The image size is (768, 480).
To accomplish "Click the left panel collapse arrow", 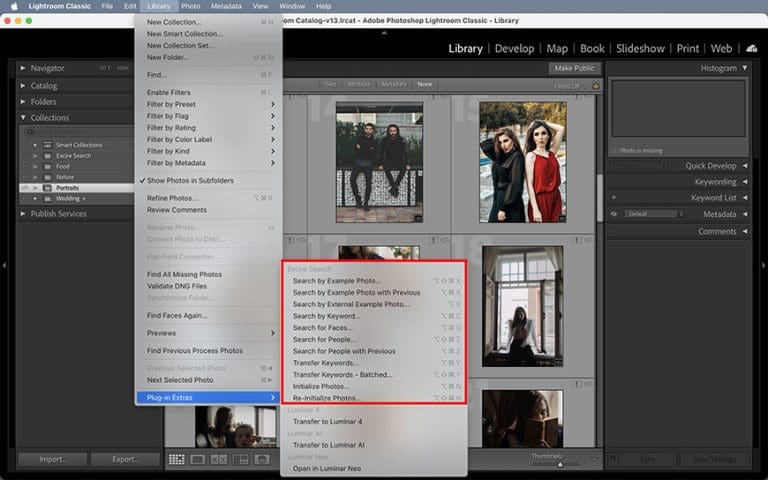I will click(4, 265).
